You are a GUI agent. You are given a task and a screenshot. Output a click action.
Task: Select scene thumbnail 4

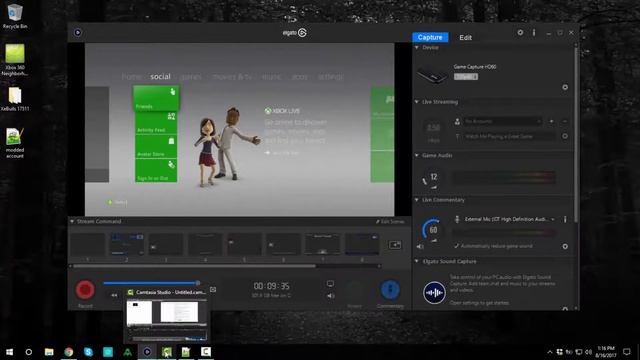pos(205,244)
